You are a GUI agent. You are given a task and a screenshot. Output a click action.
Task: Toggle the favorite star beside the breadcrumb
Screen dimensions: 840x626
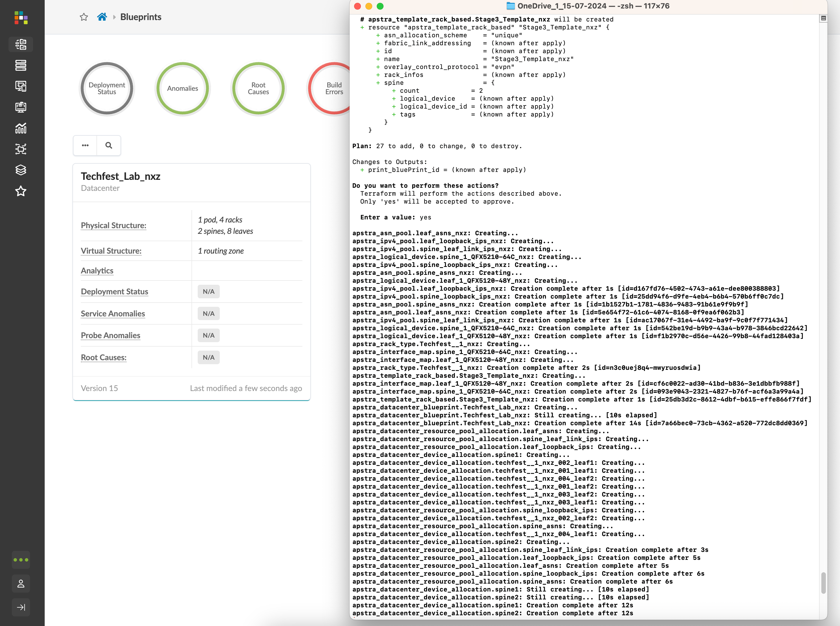(x=84, y=17)
